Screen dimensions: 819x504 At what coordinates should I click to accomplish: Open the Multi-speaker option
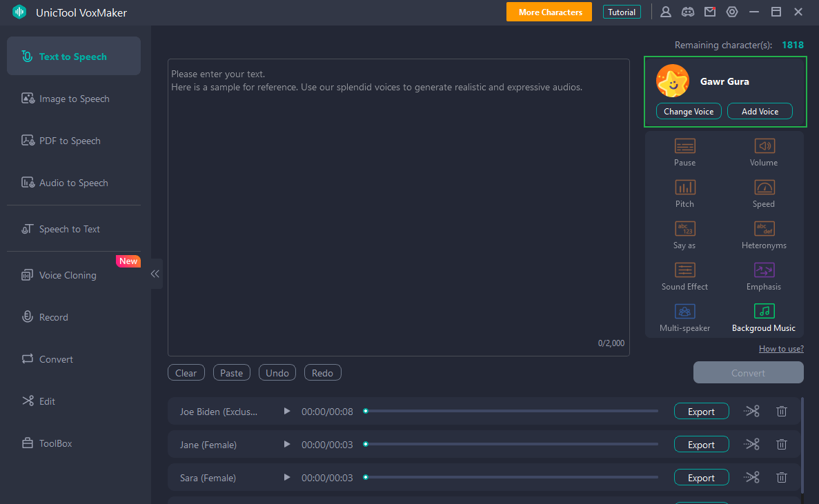[x=684, y=312]
